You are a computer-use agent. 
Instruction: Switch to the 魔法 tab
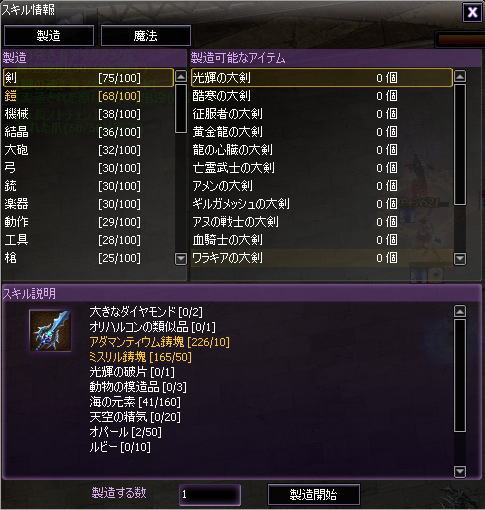146,36
